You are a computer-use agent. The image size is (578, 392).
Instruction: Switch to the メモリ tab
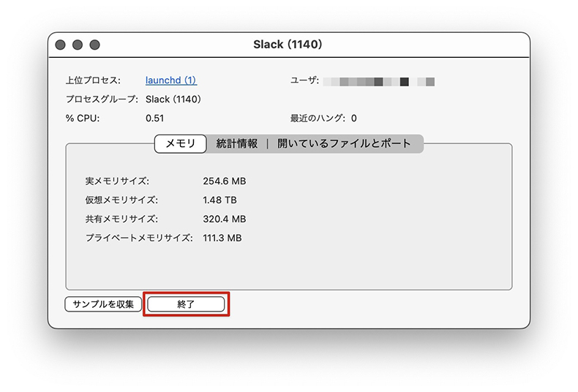click(180, 143)
